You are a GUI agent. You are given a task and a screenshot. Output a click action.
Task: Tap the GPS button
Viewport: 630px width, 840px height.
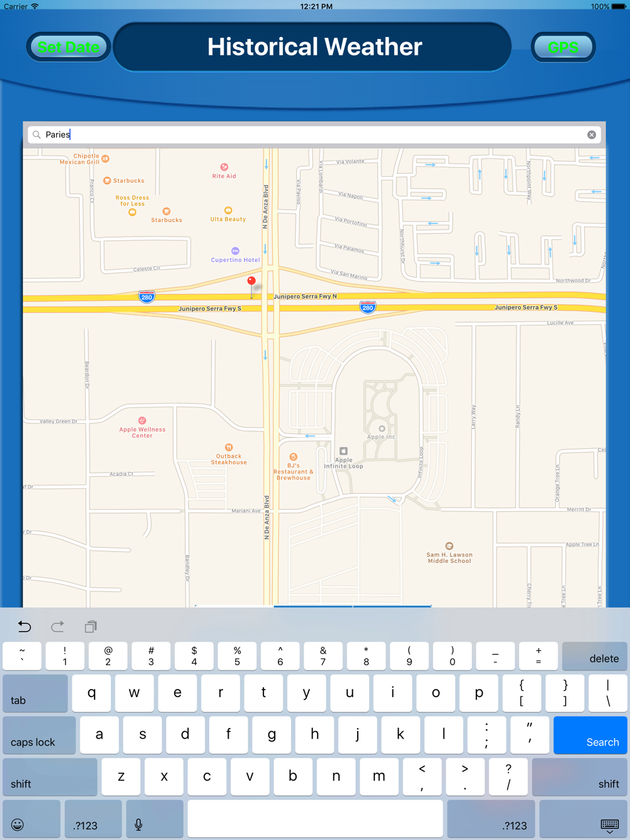[x=563, y=47]
